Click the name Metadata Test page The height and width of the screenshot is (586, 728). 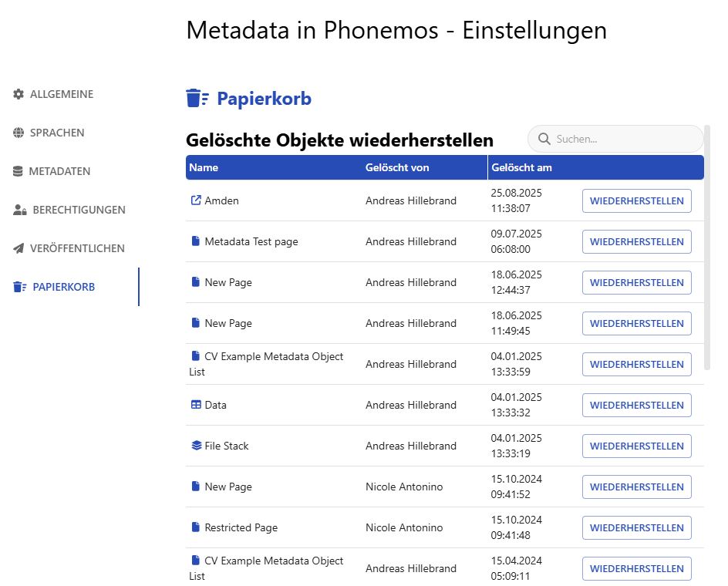[x=251, y=241]
